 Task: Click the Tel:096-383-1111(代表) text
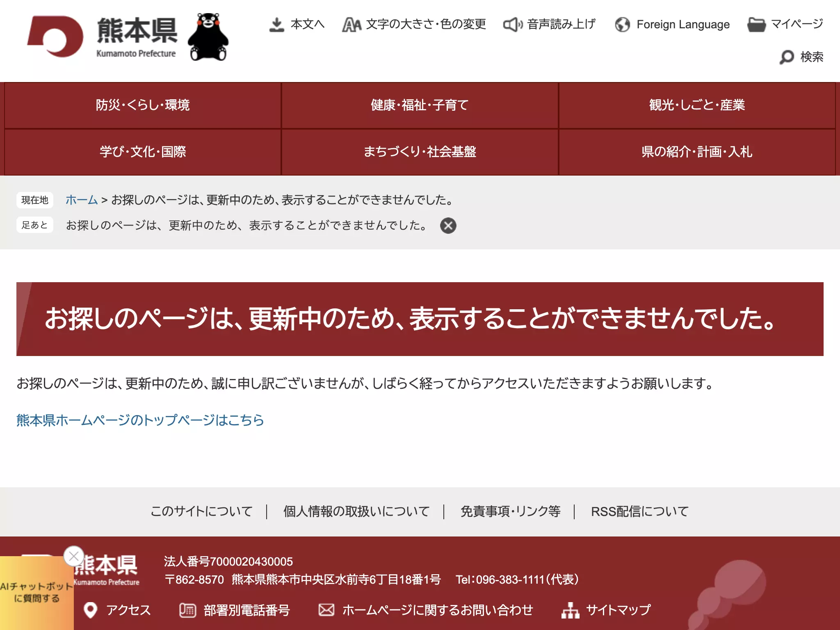[x=517, y=580]
